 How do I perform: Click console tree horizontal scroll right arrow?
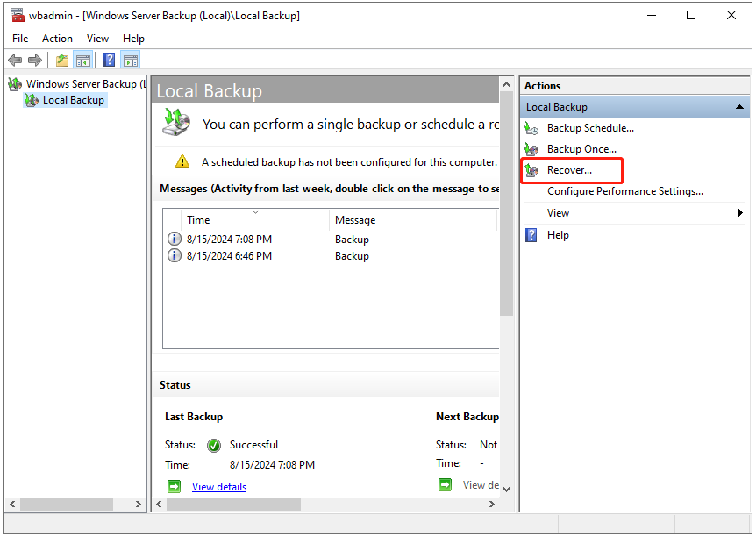[139, 505]
